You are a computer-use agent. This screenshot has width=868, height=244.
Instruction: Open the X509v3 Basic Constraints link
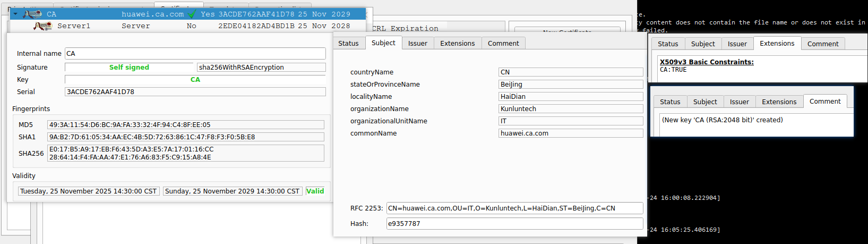pos(706,62)
